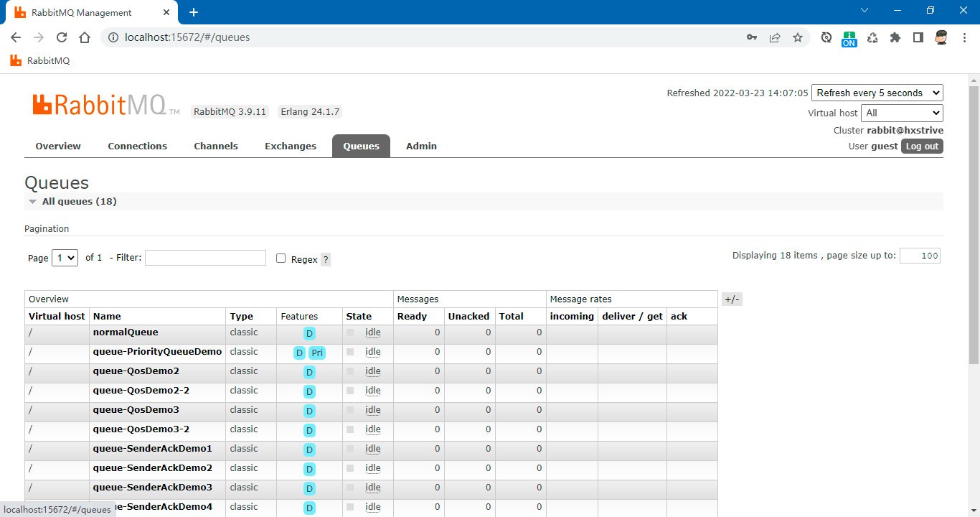The image size is (980, 517).
Task: Click the recycle-arrows extension icon
Action: pos(872,37)
